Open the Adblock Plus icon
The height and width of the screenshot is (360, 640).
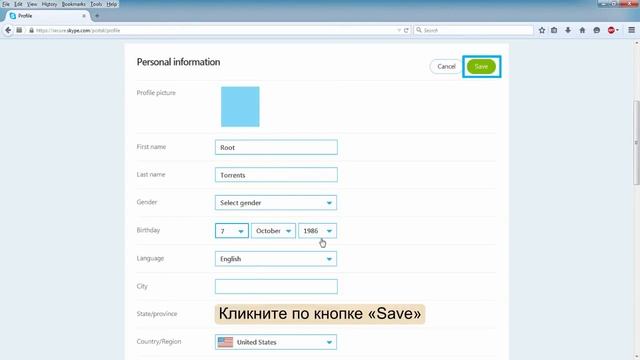611,30
